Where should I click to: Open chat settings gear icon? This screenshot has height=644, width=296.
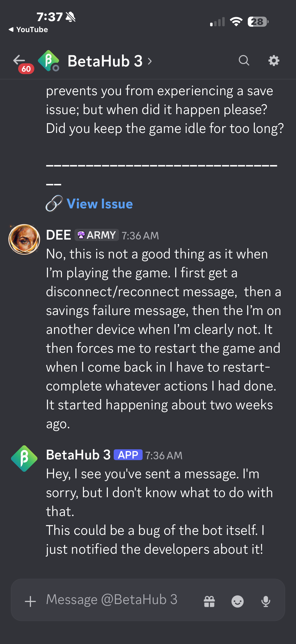tap(274, 60)
